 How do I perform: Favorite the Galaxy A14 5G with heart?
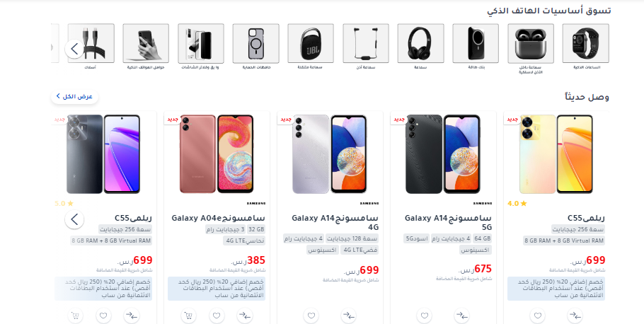pyautogui.click(x=425, y=316)
